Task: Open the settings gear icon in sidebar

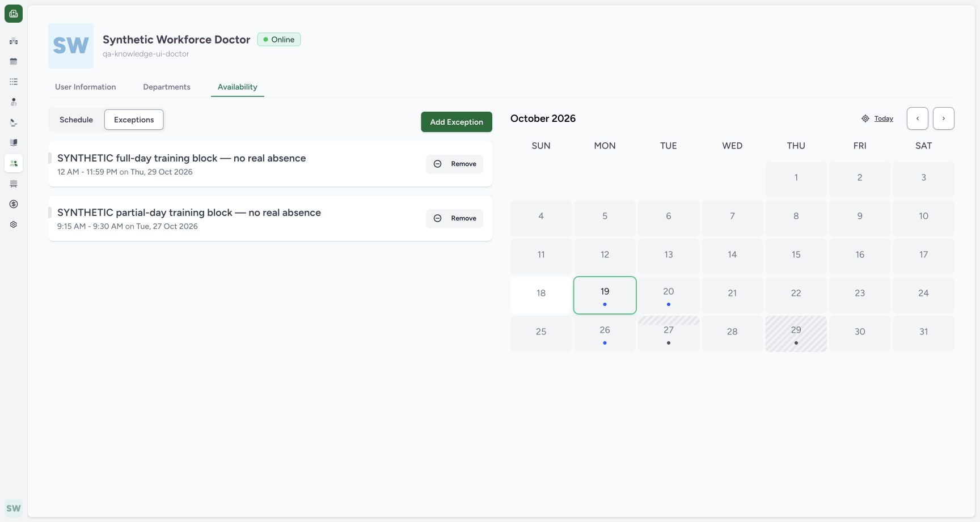Action: (x=14, y=224)
